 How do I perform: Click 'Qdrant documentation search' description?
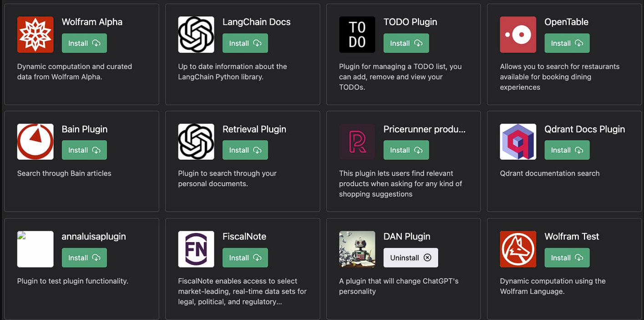(550, 173)
